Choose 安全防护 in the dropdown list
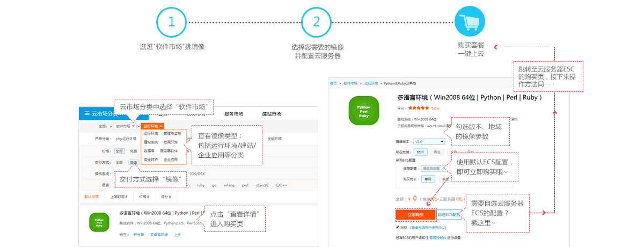This screenshot has height=247, width=644. pyautogui.click(x=151, y=159)
